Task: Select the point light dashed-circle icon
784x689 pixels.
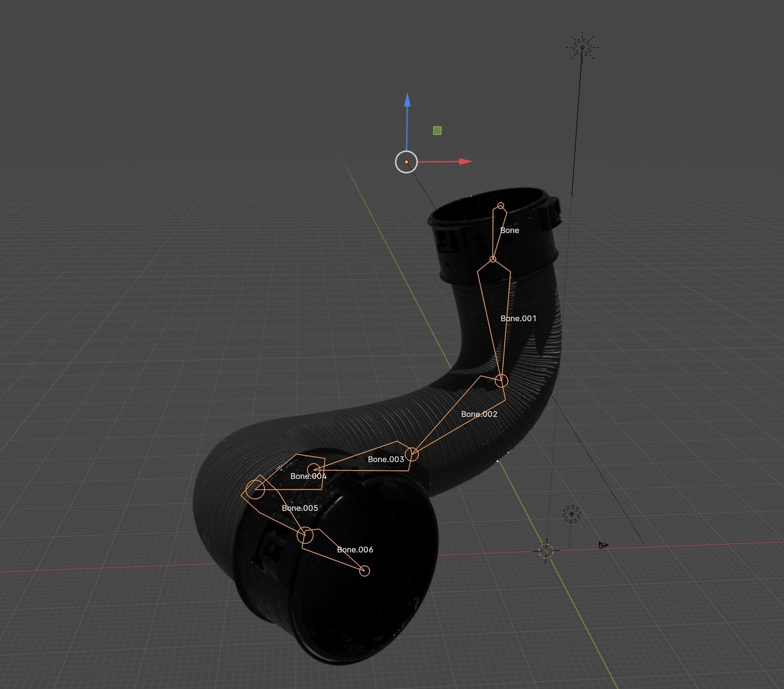Action: point(572,514)
